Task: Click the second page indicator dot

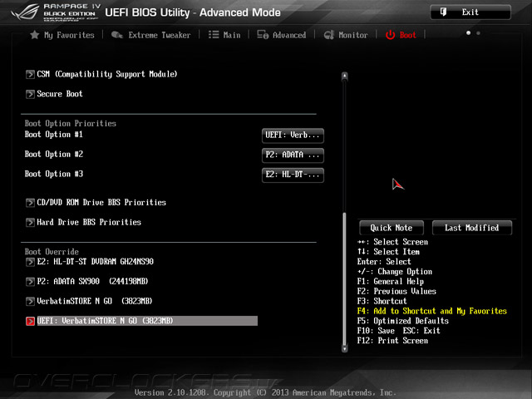Action: pyautogui.click(x=478, y=33)
